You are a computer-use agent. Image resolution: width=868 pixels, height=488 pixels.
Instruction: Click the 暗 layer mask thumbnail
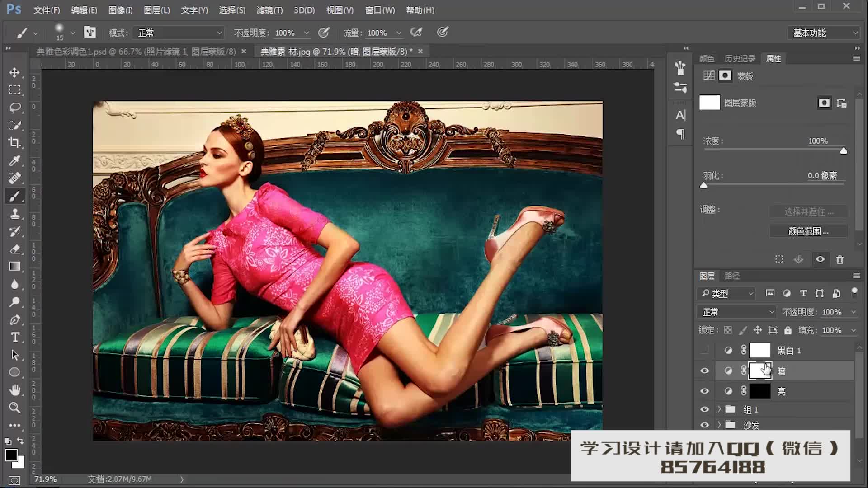(x=760, y=371)
